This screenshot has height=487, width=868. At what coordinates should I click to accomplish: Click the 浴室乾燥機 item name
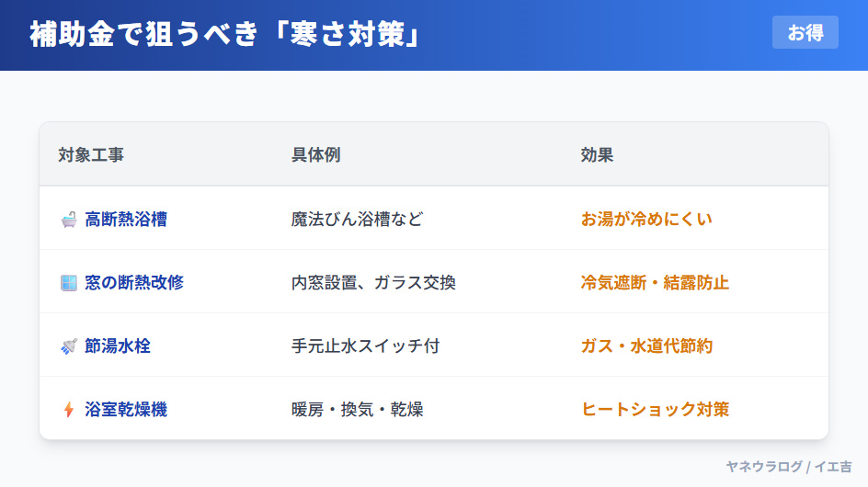(x=126, y=410)
